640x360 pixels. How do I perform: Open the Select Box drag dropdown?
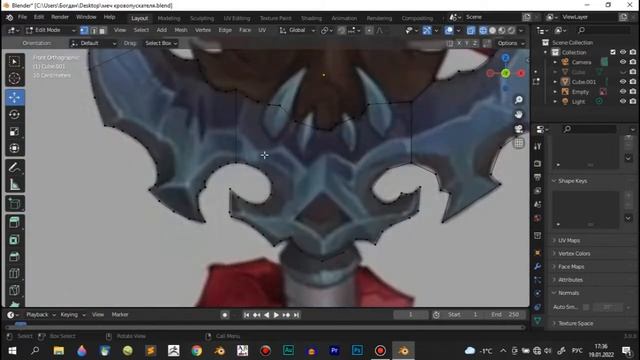click(161, 43)
